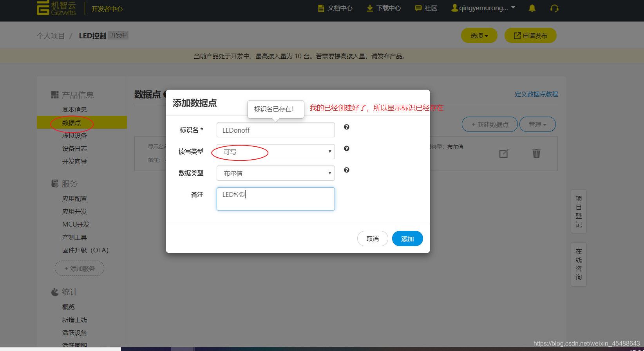Click the user avatar icon
This screenshot has height=351, width=644.
[454, 8]
